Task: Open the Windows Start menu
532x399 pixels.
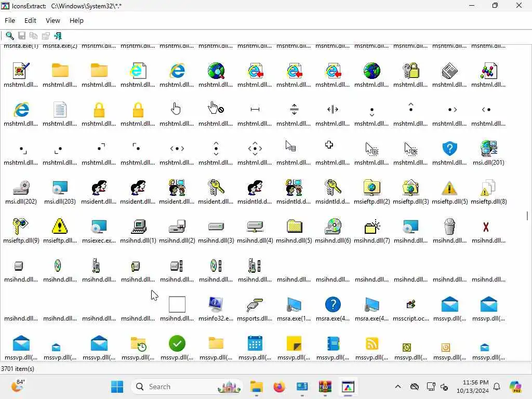Action: pos(117,387)
